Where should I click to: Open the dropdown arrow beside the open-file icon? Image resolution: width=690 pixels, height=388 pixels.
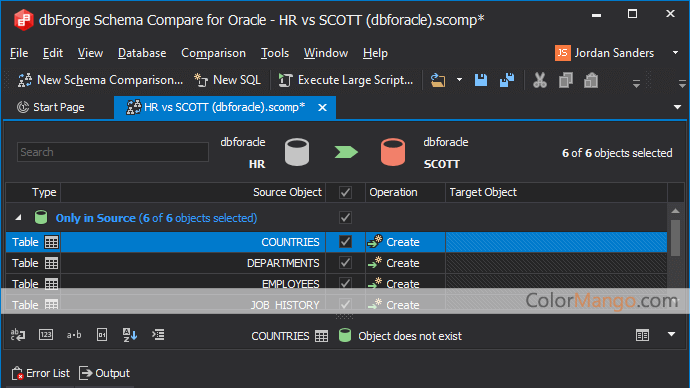[459, 80]
